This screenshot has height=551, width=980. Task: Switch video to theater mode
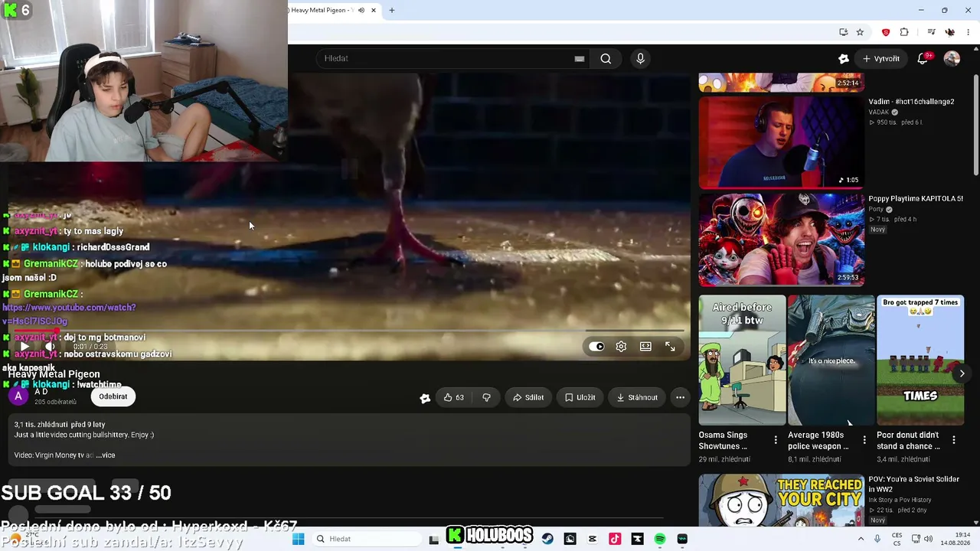click(x=645, y=347)
